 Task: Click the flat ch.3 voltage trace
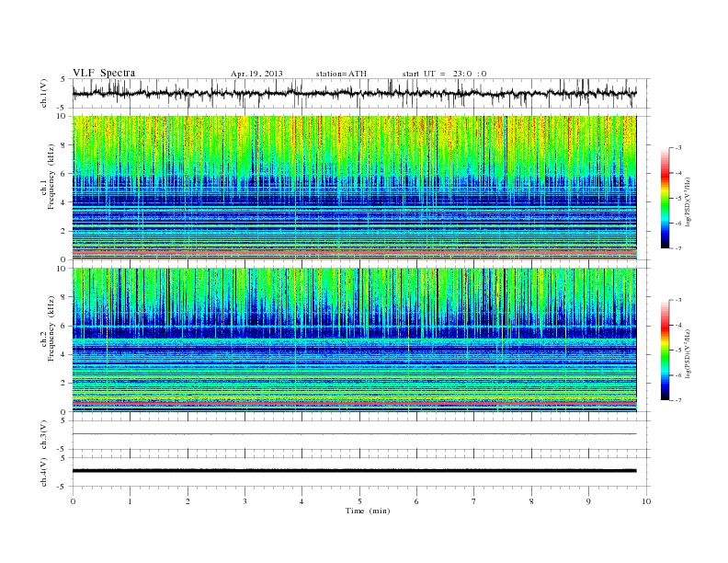[354, 434]
